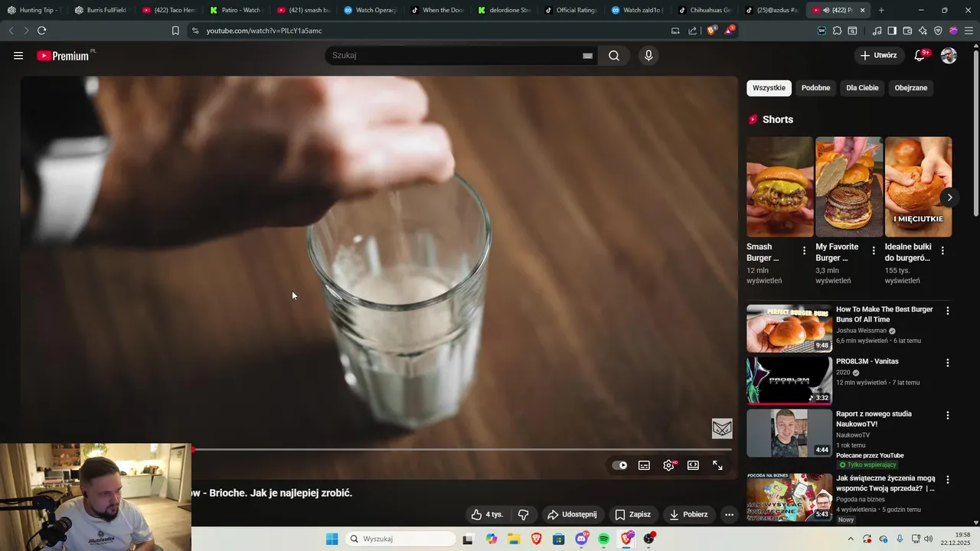Screen dimensions: 980x551
Task: Click the Pobierz download button
Action: pyautogui.click(x=688, y=514)
